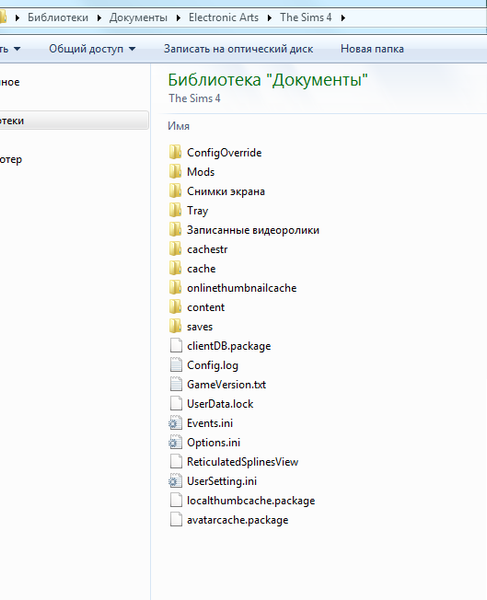Click the Снимки экрана folder icon

[175, 191]
